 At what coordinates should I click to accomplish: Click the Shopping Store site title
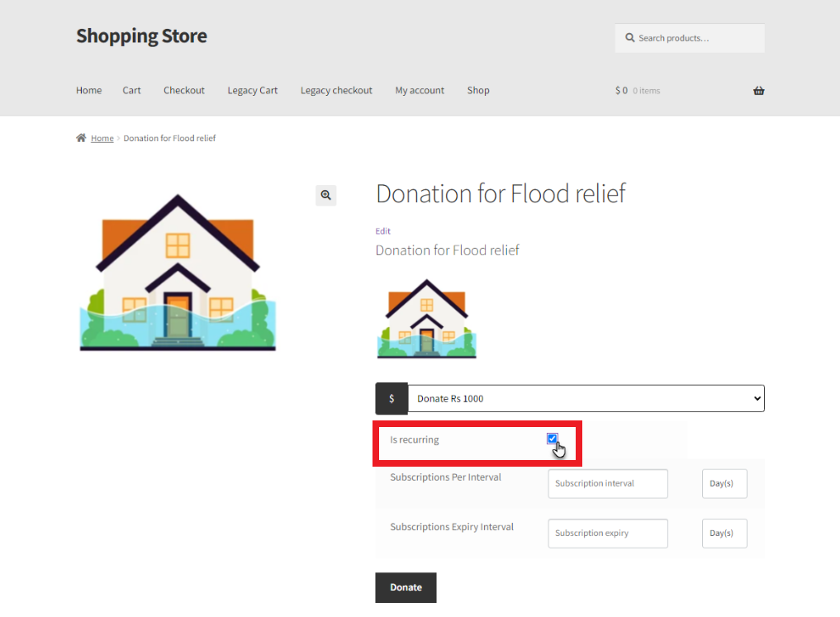pyautogui.click(x=141, y=36)
